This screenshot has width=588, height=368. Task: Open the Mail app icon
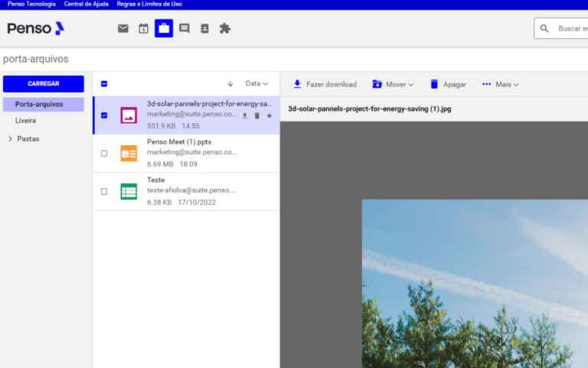coord(123,28)
